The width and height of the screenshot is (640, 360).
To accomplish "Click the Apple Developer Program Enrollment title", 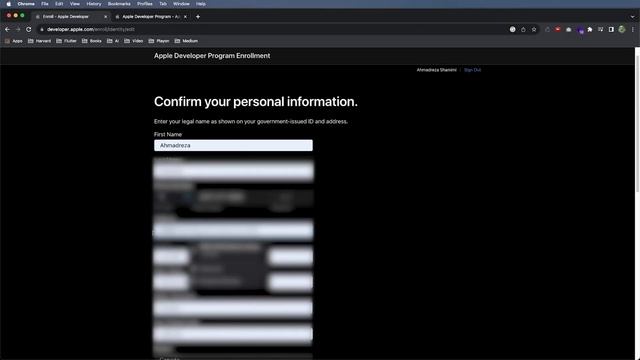I will (x=212, y=56).
